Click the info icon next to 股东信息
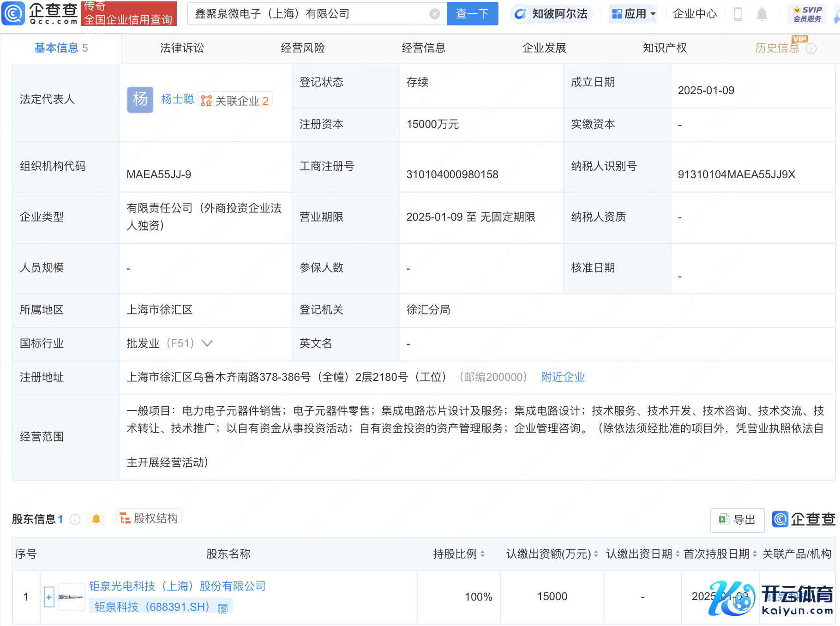Image resolution: width=840 pixels, height=626 pixels. pyautogui.click(x=75, y=519)
